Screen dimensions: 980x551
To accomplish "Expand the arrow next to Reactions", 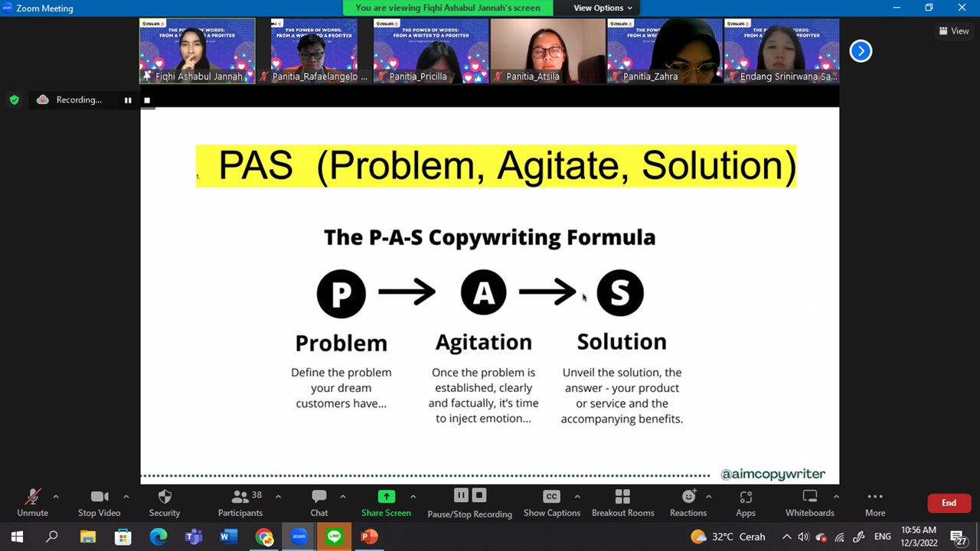I will [709, 497].
